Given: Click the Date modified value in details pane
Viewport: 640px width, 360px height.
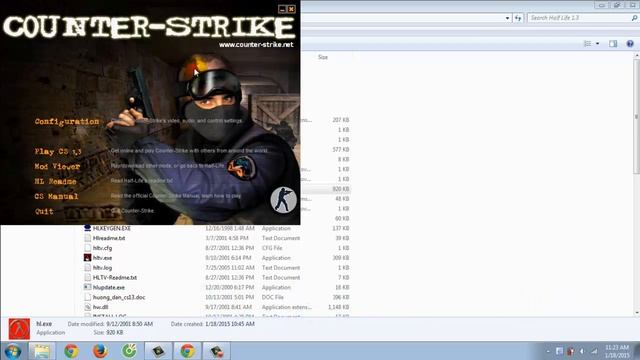Looking at the screenshot, I should tap(129, 324).
